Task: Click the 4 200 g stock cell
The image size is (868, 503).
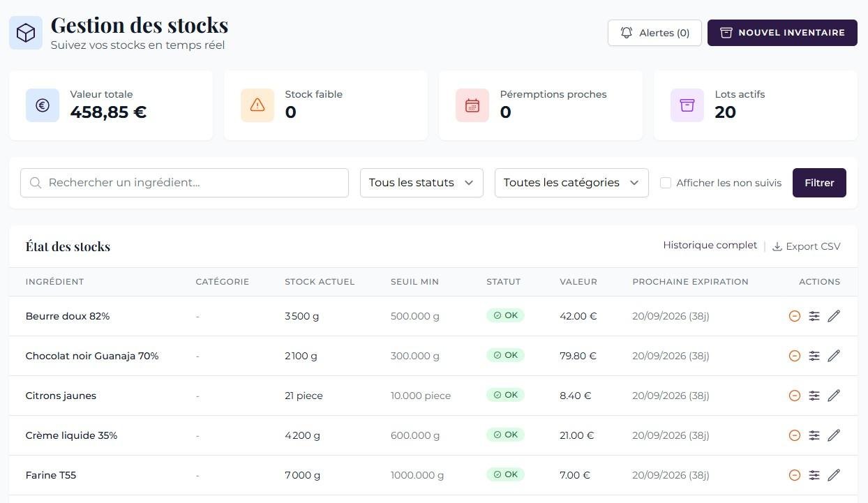Action: click(302, 435)
